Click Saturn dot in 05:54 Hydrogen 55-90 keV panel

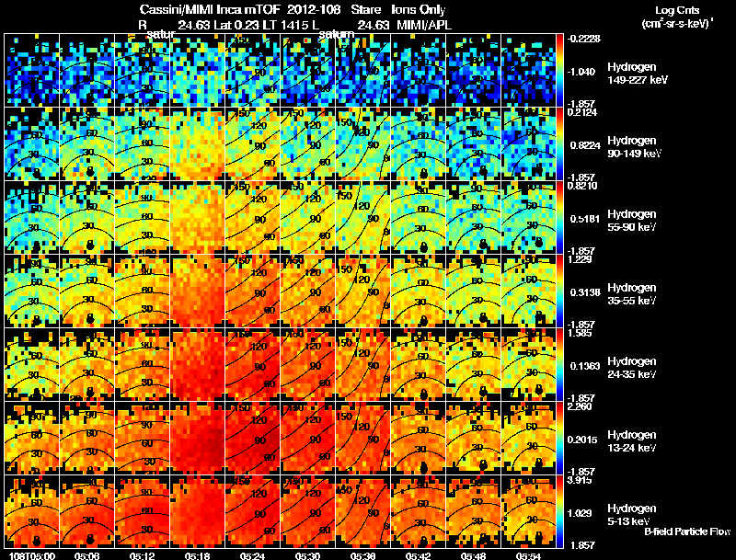coord(539,243)
